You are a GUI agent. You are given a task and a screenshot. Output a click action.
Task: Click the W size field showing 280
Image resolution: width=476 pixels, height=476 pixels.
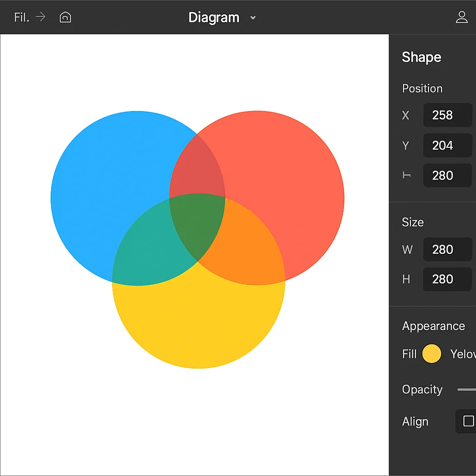click(x=447, y=249)
